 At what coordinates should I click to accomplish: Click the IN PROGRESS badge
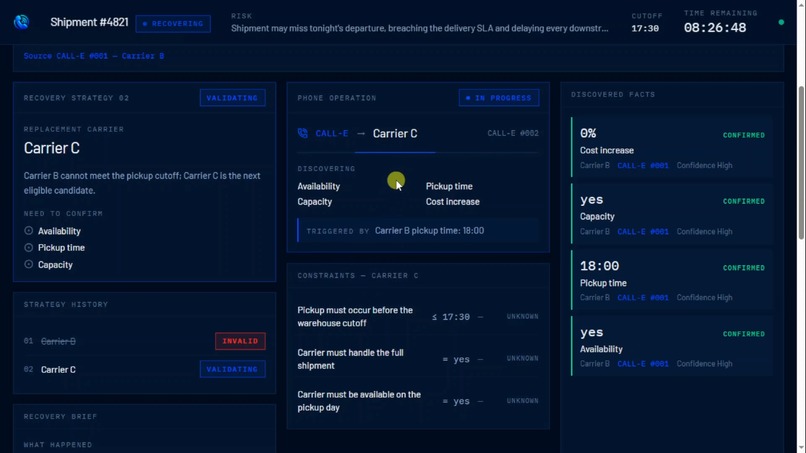pyautogui.click(x=499, y=98)
